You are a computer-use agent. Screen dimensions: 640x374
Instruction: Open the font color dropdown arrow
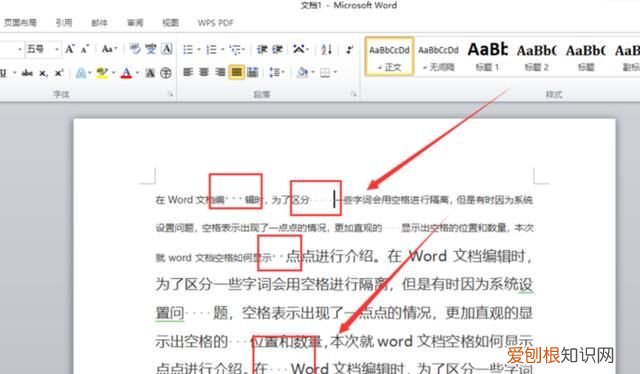pos(138,73)
